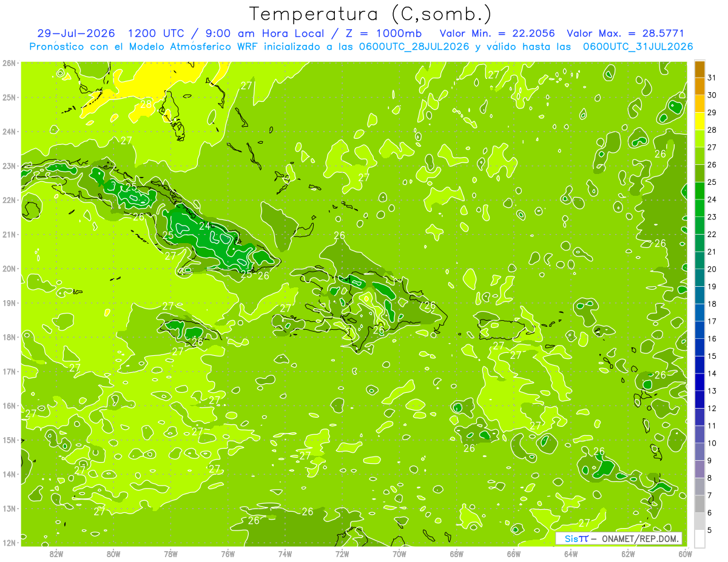Click the '62W' longitude axis label
The height and width of the screenshot is (562, 728).
click(628, 554)
